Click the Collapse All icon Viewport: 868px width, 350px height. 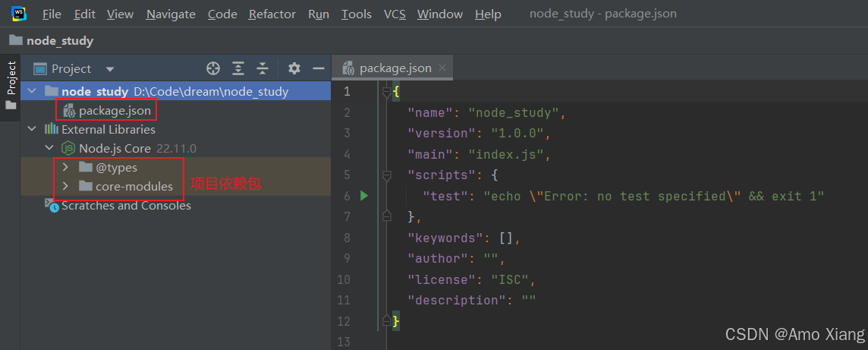coord(263,68)
